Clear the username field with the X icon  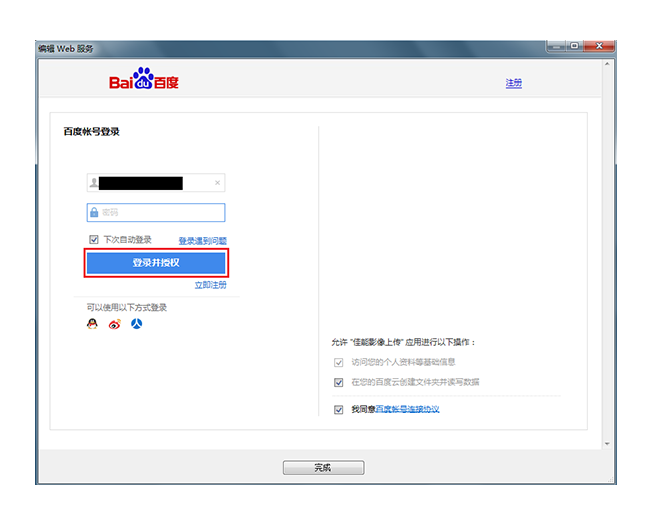coord(217,182)
